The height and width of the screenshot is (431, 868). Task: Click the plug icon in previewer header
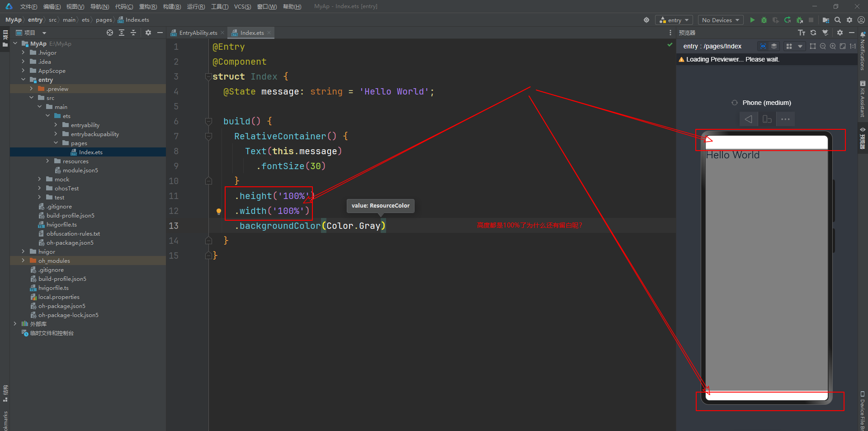tap(825, 33)
